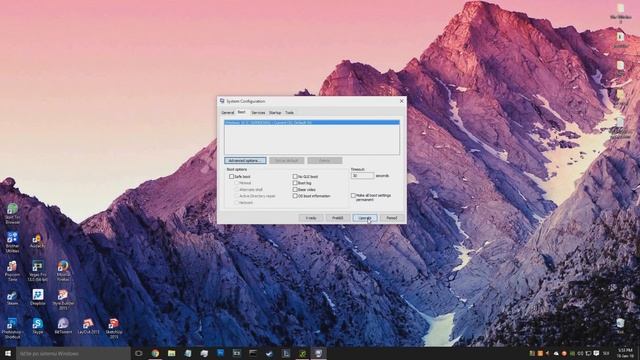Open Photoshop shortcut on desktop
Screen dimensions: 640x360
tap(12, 327)
